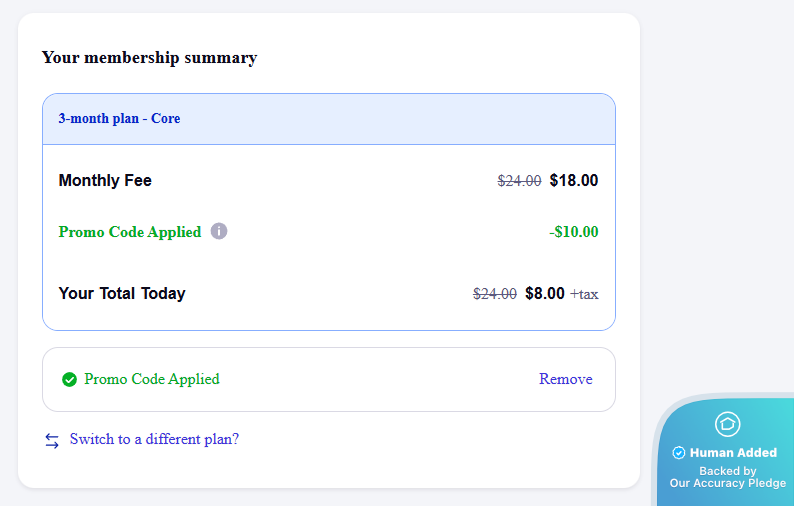Screen dimensions: 794x506
Task: Click the house icon in the accuracy badge
Action: (727, 424)
